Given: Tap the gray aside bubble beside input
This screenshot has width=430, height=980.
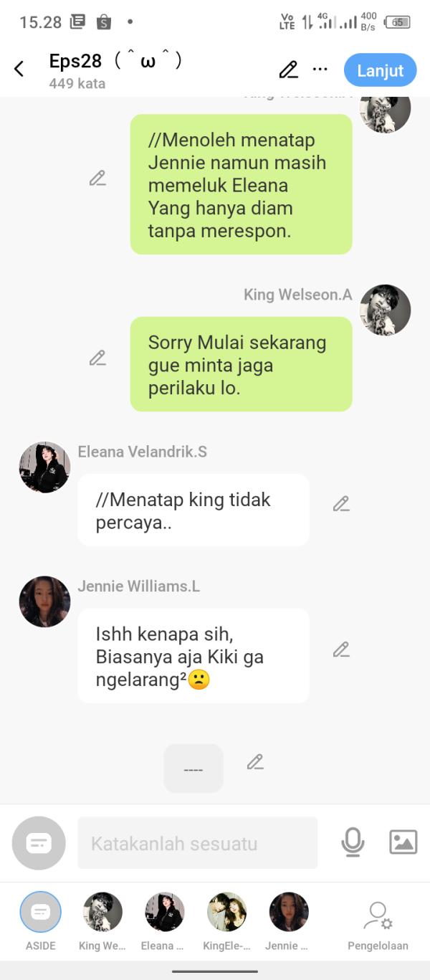Looking at the screenshot, I should click(x=39, y=843).
